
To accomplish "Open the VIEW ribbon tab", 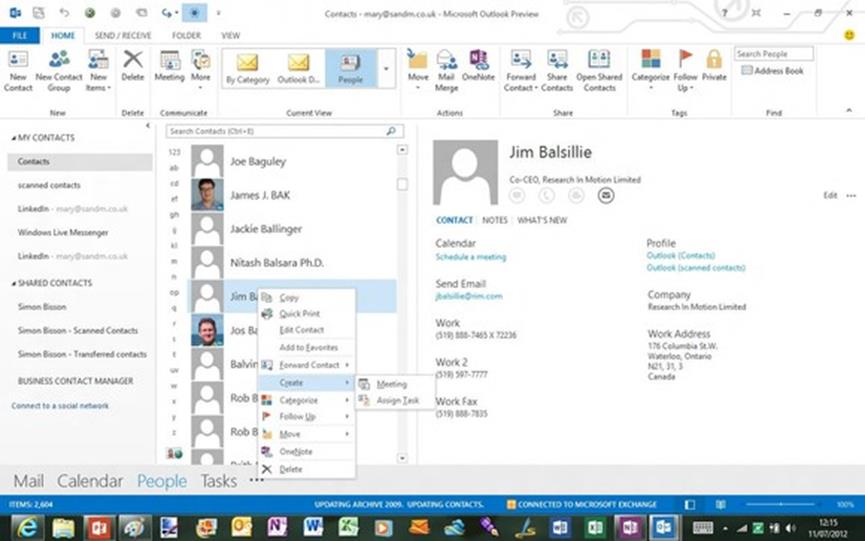I will pos(231,35).
